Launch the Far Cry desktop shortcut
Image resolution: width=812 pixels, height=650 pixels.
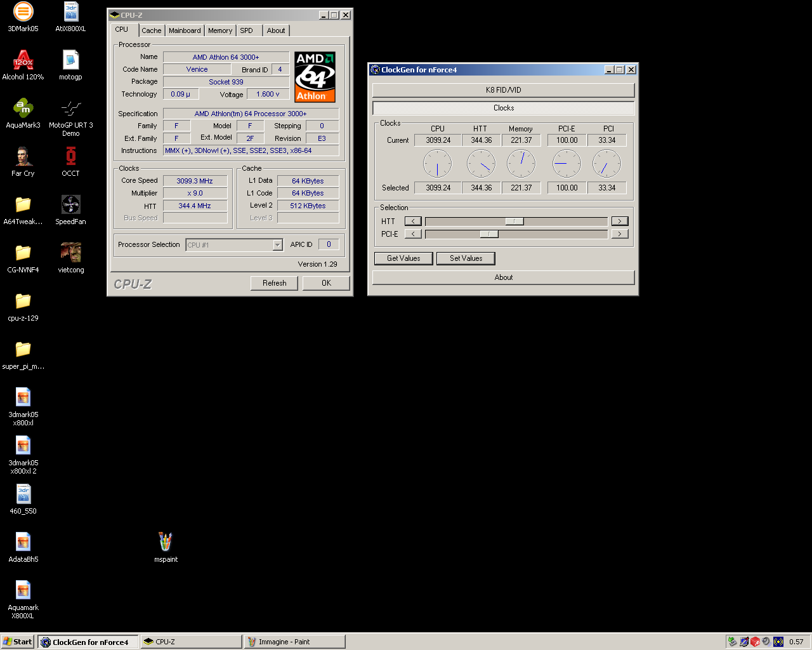23,161
